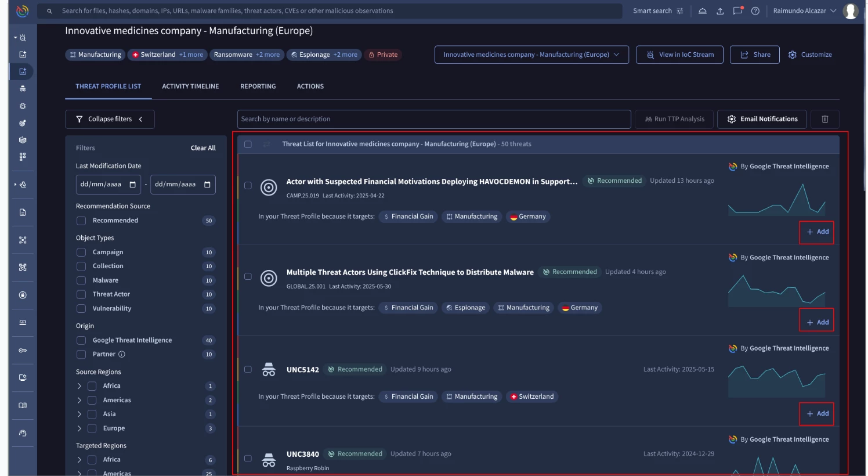This screenshot has width=868, height=476.
Task: Click the UNC5142 activity sparkline chart
Action: click(x=777, y=381)
